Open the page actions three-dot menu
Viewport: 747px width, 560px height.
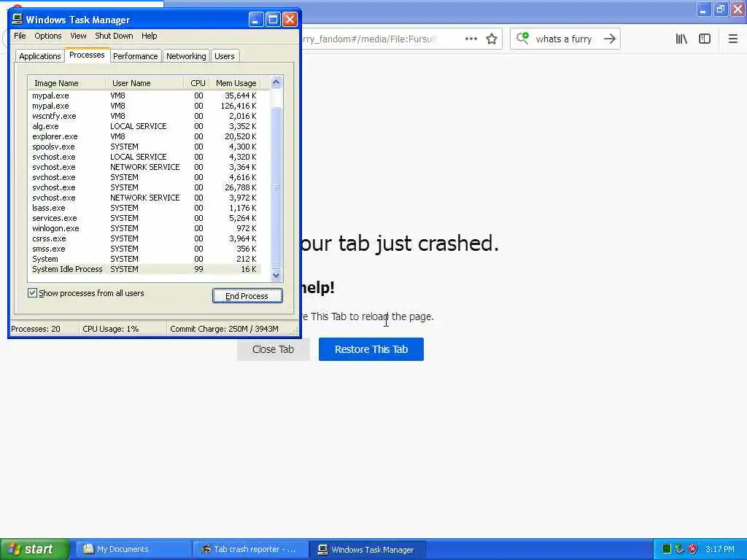471,39
